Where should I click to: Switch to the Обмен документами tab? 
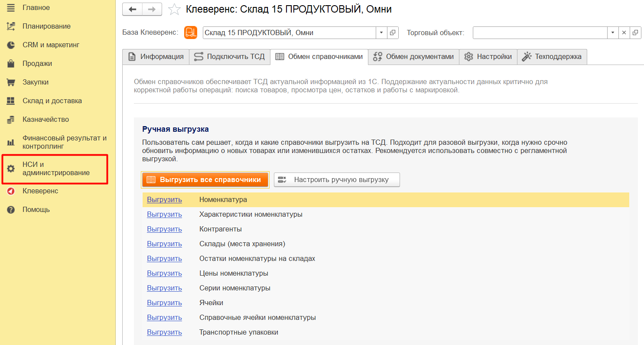(413, 57)
